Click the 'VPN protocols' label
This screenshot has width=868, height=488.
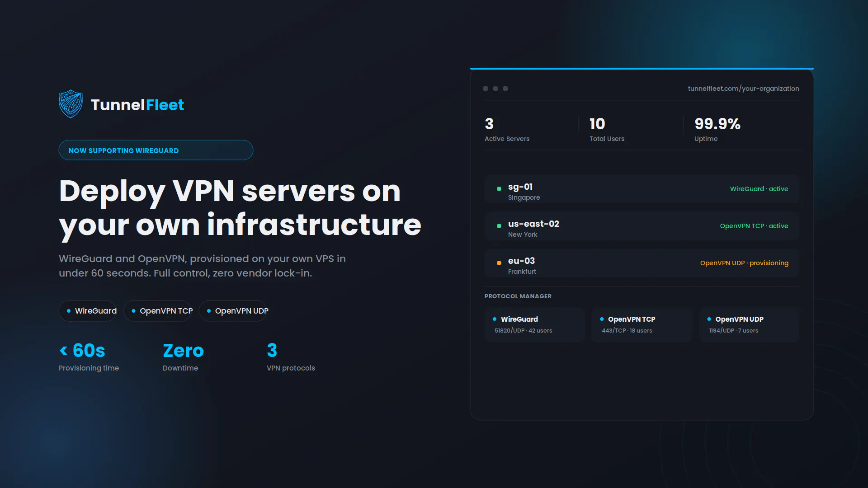tap(291, 368)
